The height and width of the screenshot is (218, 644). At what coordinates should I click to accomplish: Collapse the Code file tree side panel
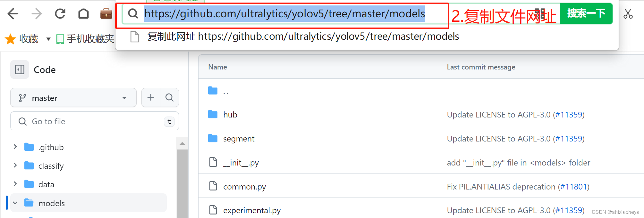pos(20,69)
